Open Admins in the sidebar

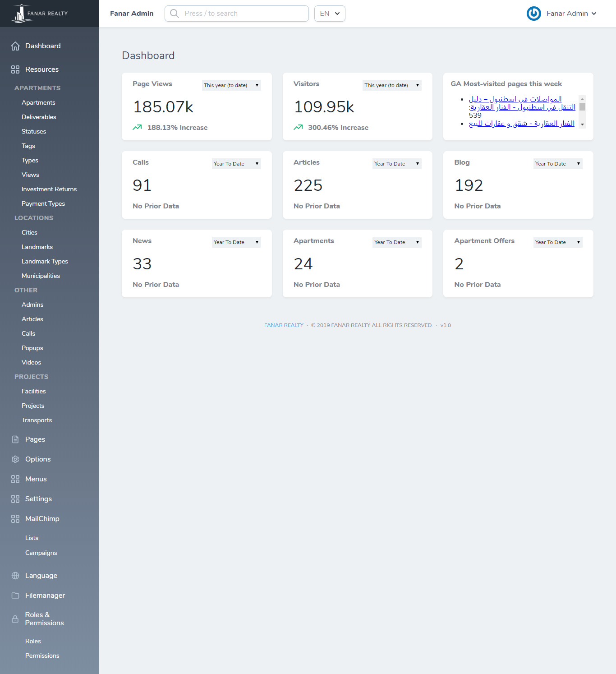(32, 305)
